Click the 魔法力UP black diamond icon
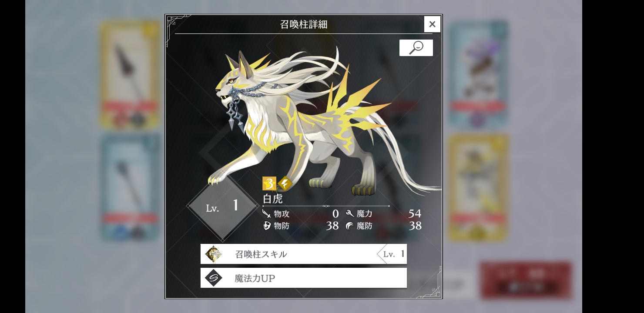 point(214,278)
